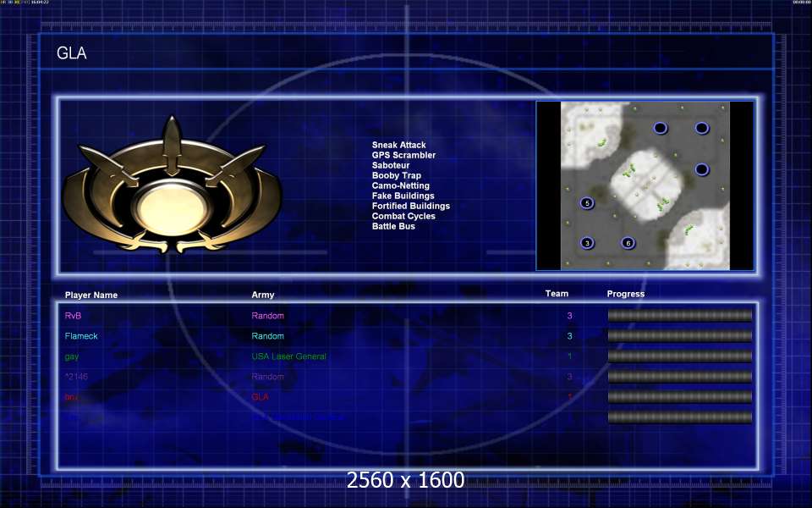Image resolution: width=812 pixels, height=508 pixels.
Task: Click the Battle Bus ability text
Action: click(x=393, y=226)
